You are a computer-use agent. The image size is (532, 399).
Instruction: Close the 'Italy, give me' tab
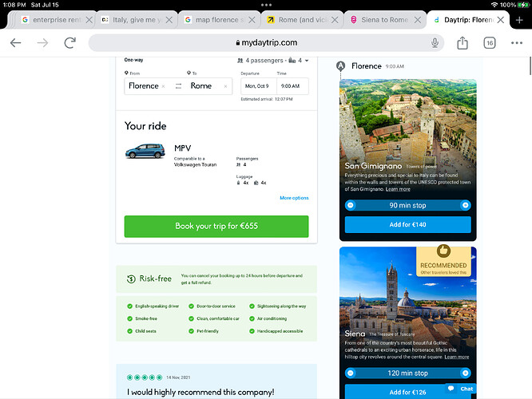click(x=169, y=20)
